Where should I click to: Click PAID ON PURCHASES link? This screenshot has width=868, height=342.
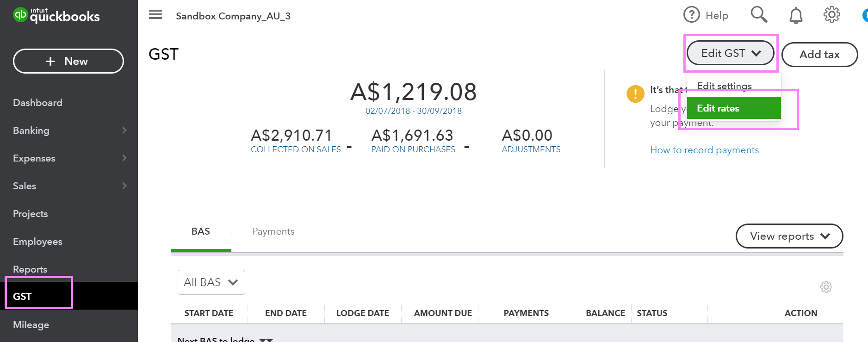pos(413,149)
